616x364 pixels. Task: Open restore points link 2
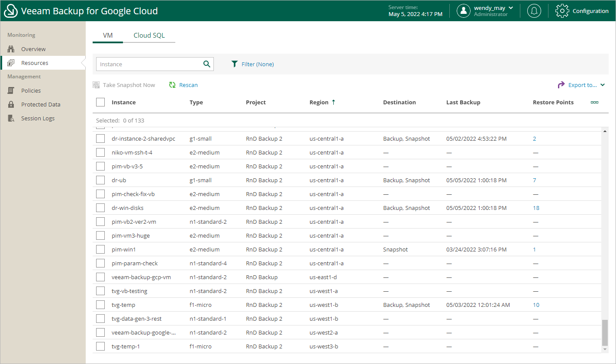click(535, 139)
